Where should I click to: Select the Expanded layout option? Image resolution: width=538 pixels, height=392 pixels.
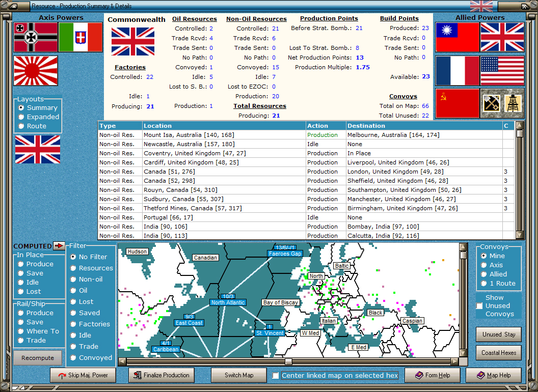click(21, 117)
